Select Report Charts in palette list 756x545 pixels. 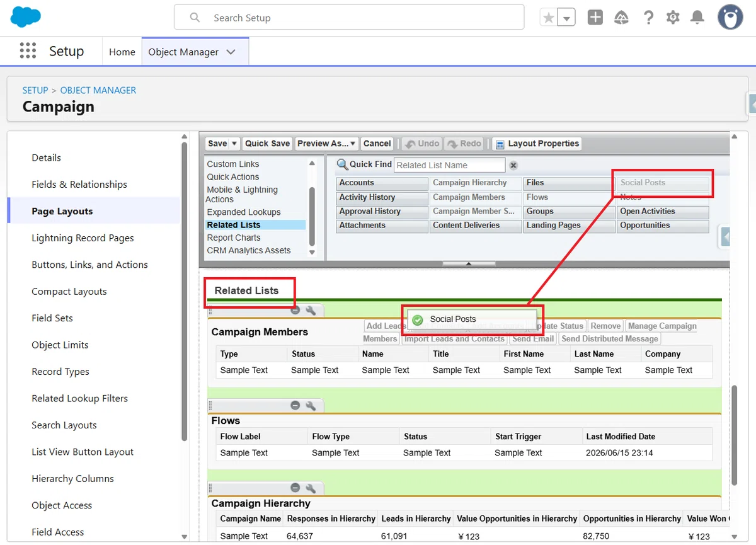point(234,238)
